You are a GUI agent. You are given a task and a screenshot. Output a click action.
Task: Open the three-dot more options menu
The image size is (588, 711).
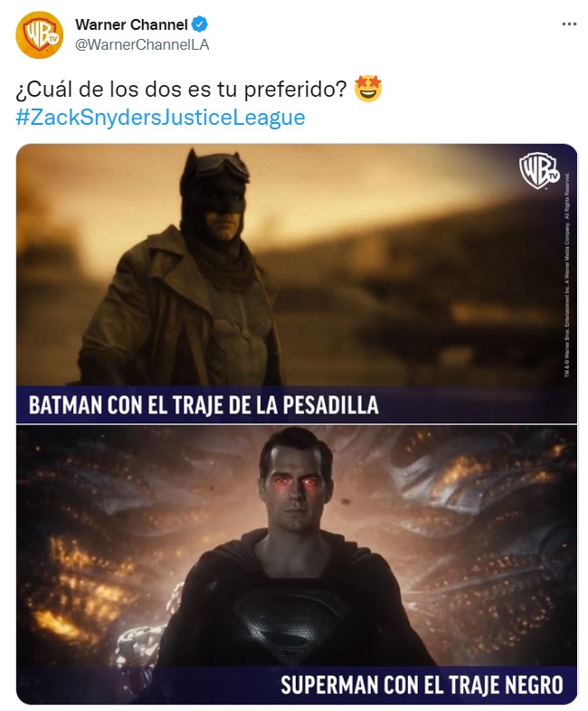[569, 24]
